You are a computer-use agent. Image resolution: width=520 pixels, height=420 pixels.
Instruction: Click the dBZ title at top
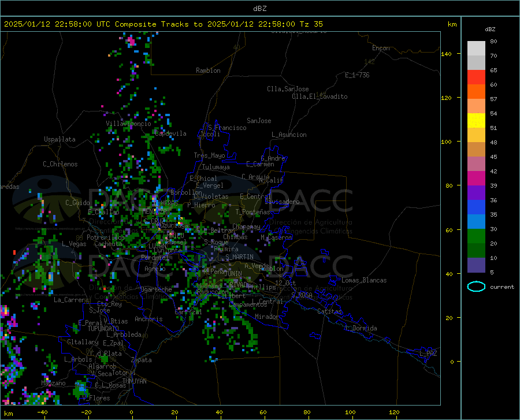pos(259,9)
